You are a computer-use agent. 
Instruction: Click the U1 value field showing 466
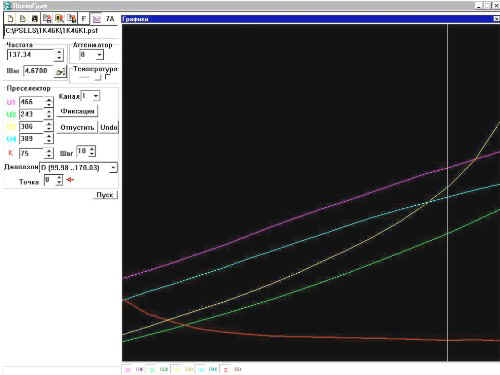point(31,102)
